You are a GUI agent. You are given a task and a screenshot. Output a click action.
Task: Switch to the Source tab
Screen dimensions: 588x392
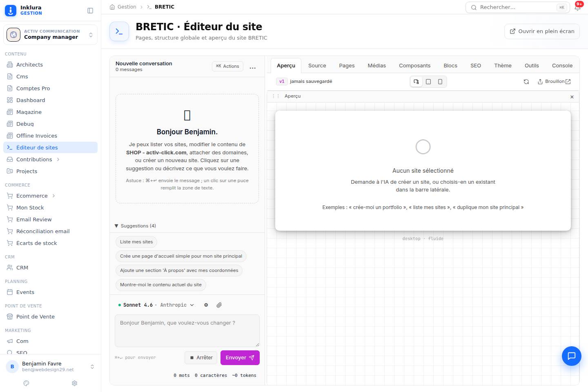click(317, 65)
